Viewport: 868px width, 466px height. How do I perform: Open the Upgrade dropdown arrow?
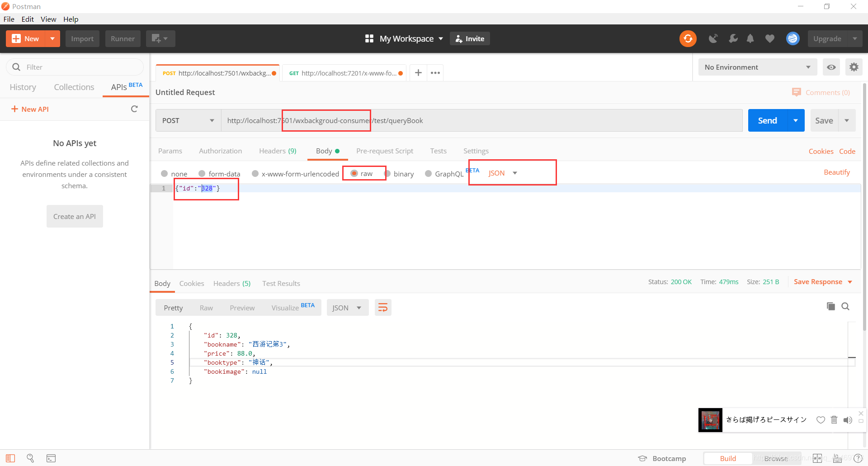[x=855, y=39]
